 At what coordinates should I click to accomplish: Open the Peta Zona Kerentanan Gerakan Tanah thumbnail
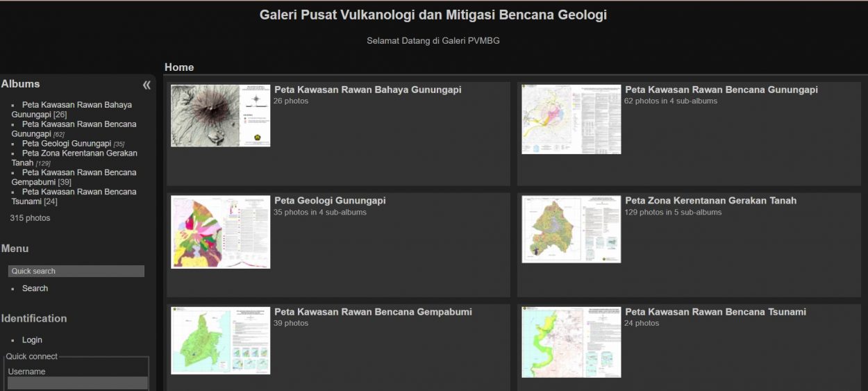[571, 229]
